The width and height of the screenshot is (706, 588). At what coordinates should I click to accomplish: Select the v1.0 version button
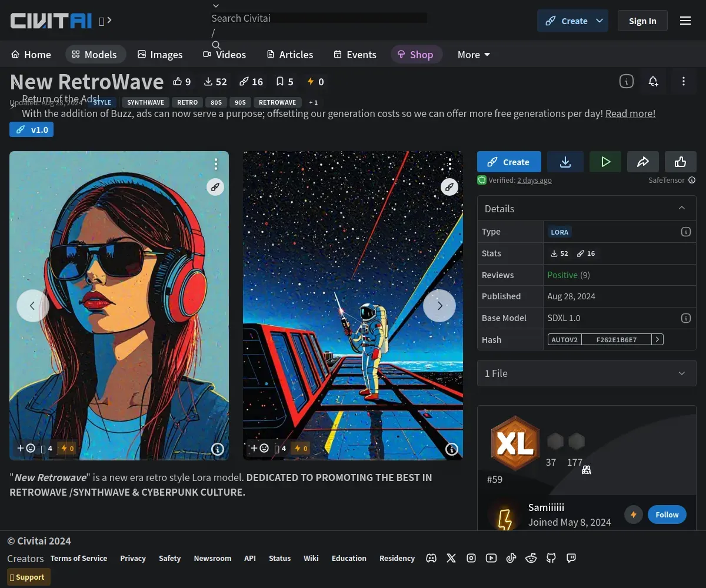pos(32,129)
